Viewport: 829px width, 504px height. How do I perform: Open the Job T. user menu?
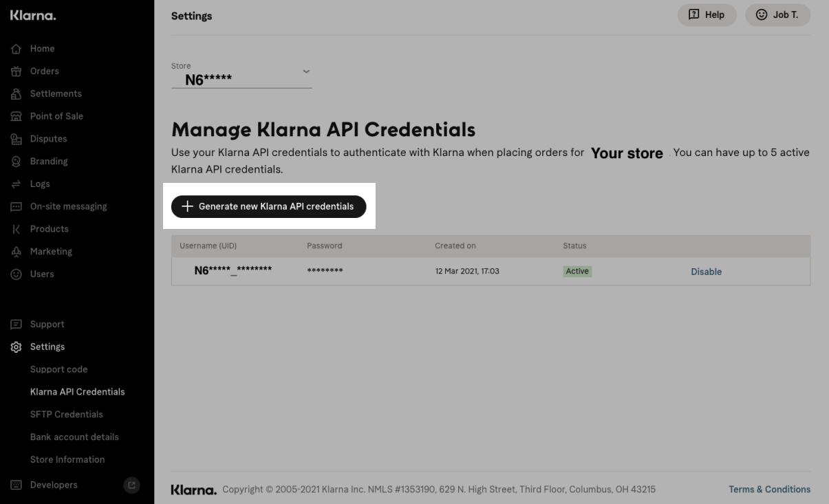pyautogui.click(x=777, y=15)
